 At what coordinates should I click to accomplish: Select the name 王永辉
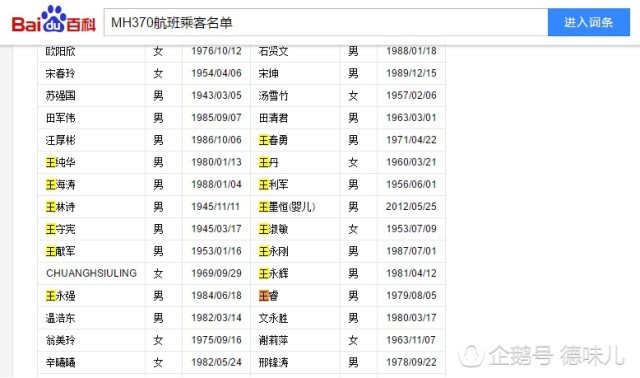pos(273,273)
